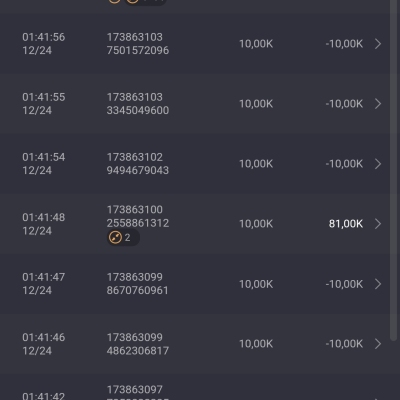This screenshot has width=400, height=400.
Task: Click the 81,00K win amount
Action: [346, 224]
